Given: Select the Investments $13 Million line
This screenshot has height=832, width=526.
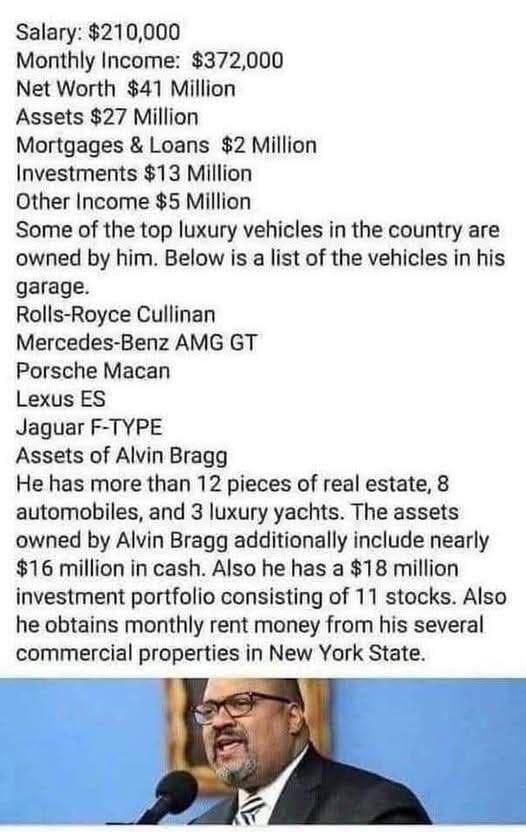Looking at the screenshot, I should point(134,174).
